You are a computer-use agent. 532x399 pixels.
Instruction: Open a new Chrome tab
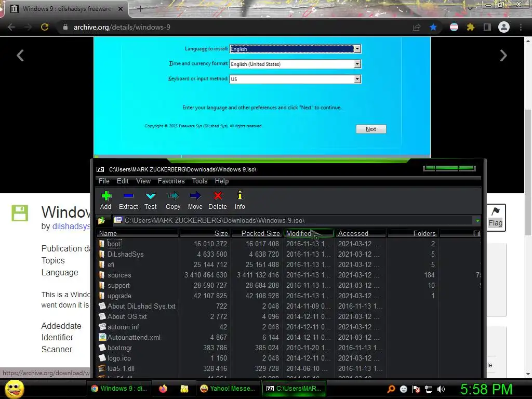click(140, 9)
